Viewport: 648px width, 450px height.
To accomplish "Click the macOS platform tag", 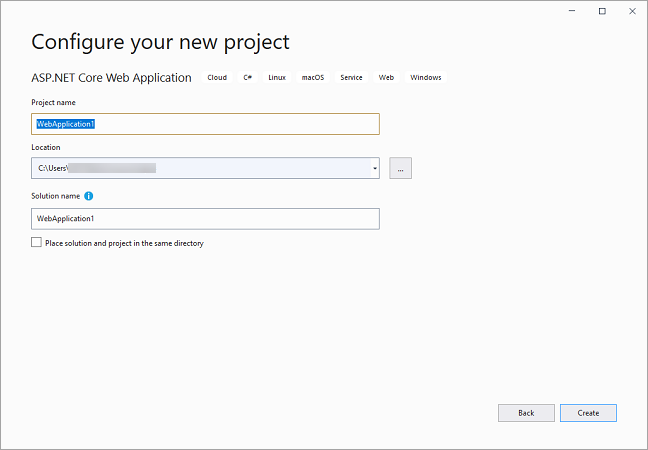I will 313,78.
